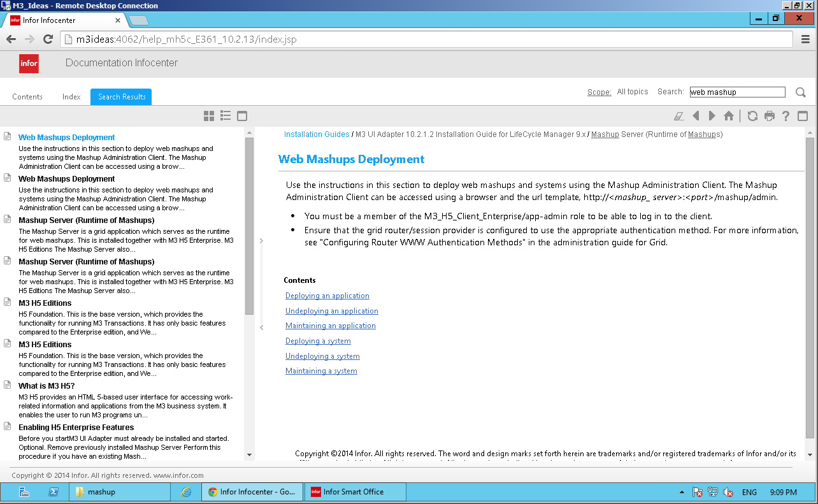
Task: Toggle search results category grid view
Action: pyautogui.click(x=209, y=115)
